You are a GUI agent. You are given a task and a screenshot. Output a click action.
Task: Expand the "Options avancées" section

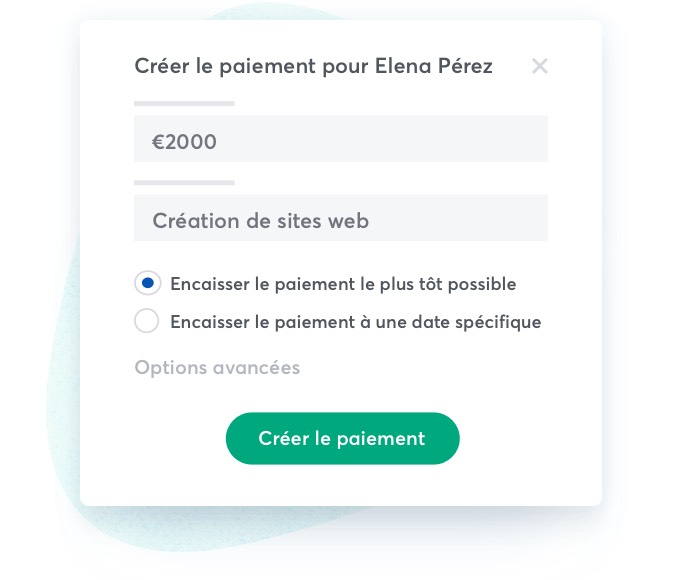click(x=217, y=367)
